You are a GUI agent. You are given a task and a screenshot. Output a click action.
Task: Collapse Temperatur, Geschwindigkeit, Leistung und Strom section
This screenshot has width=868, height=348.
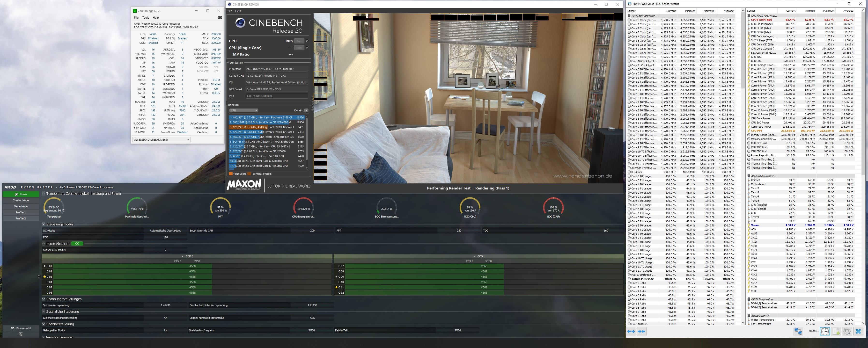(x=44, y=194)
